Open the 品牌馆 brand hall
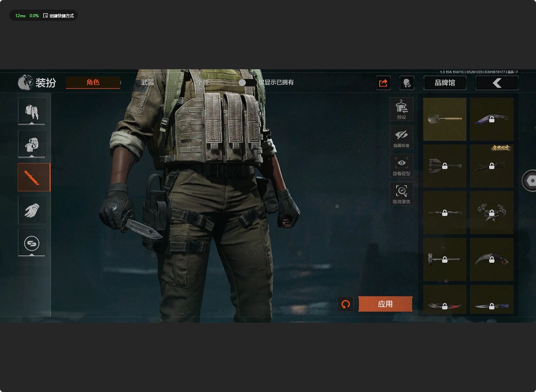Screen dimensions: 536x392 click(x=445, y=83)
